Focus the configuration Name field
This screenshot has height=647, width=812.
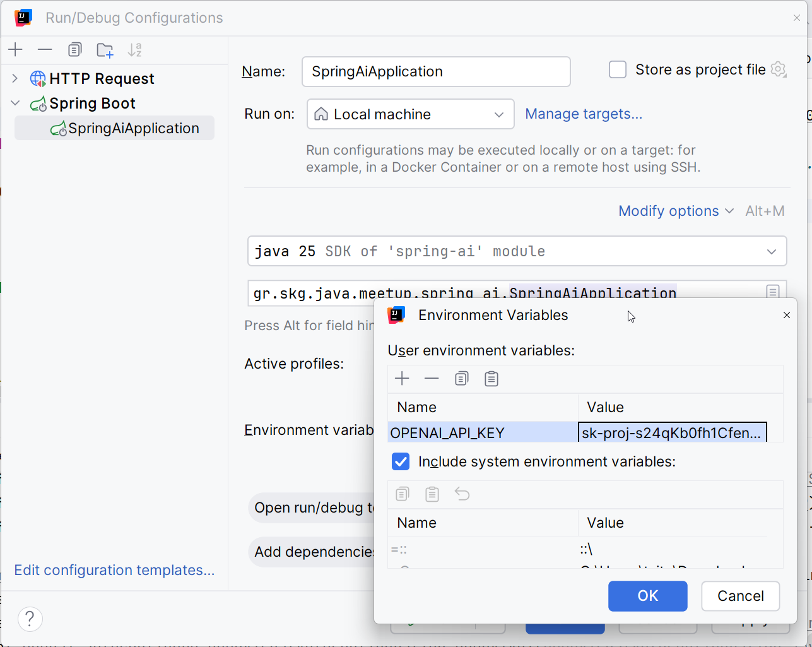[437, 71]
